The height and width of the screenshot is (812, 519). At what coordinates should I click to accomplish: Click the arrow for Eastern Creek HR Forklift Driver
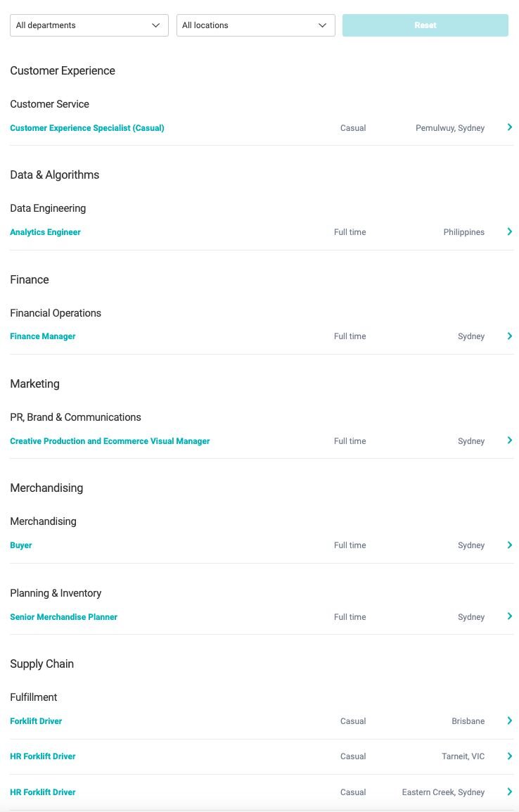tap(510, 792)
